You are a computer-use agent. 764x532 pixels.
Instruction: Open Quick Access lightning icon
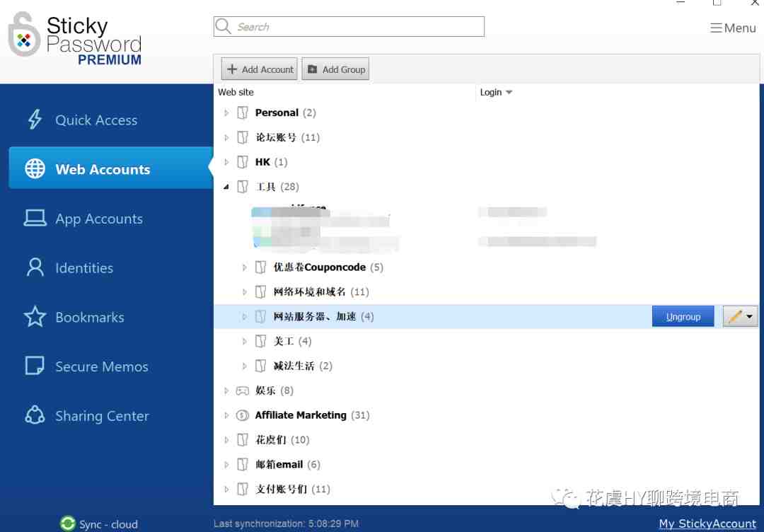click(x=35, y=119)
